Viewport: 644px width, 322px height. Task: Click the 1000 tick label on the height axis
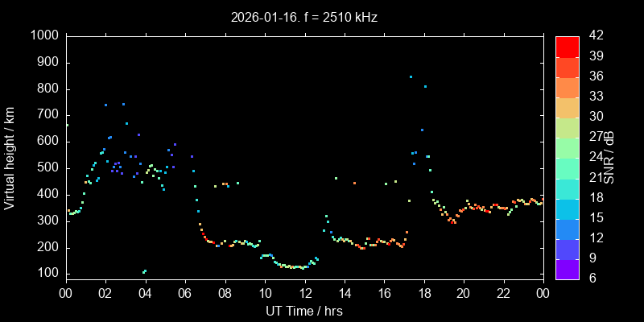43,36
